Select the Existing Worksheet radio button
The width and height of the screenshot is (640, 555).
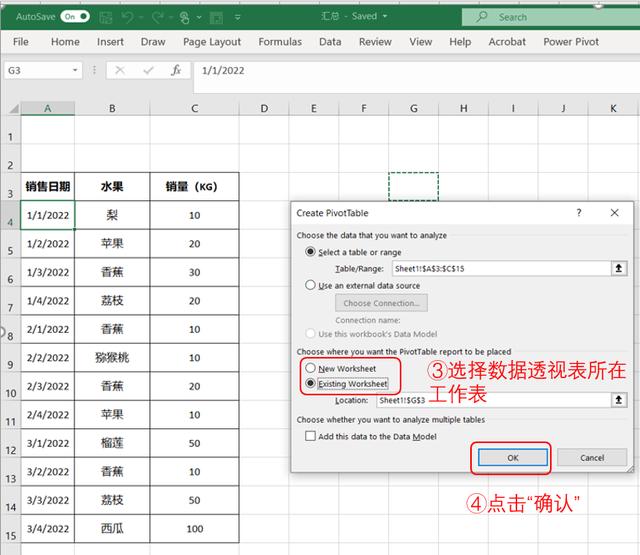point(311,384)
